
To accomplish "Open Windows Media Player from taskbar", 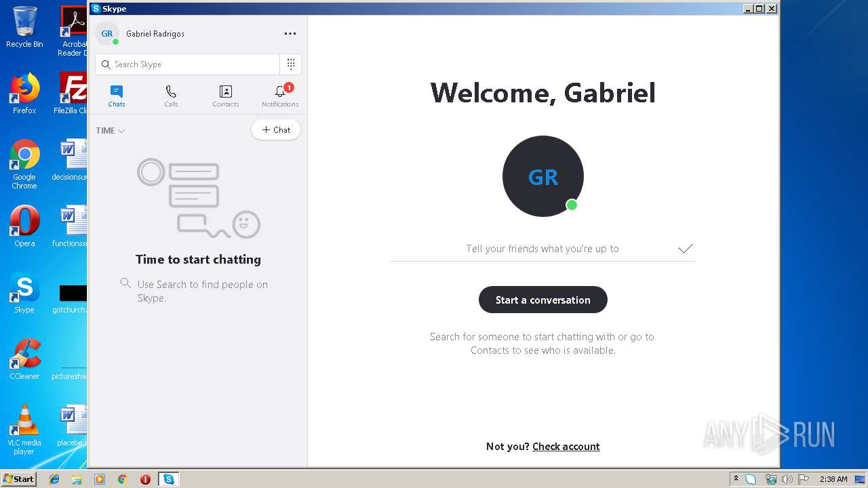I will (x=100, y=479).
